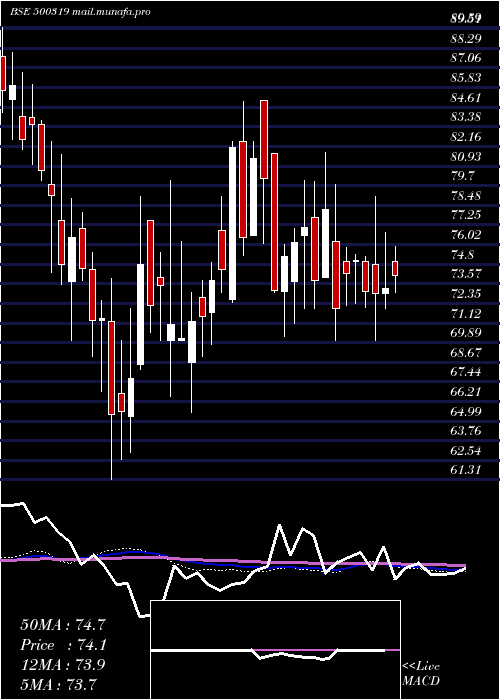Click the 50MA : 74.7 readout
The image size is (500, 700).
pyautogui.click(x=63, y=625)
